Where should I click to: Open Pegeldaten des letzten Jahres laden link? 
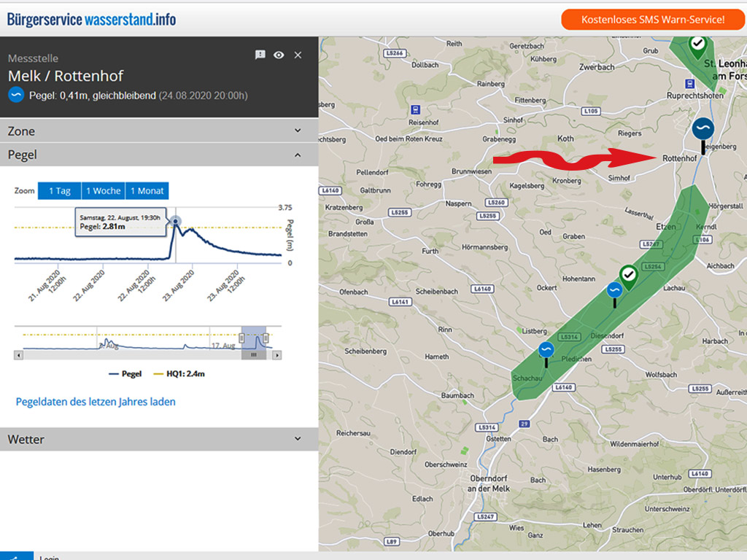click(96, 402)
